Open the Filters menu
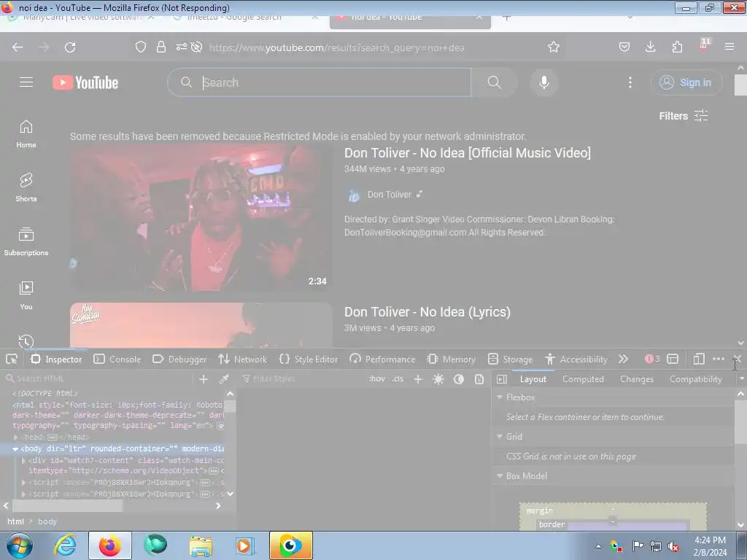The width and height of the screenshot is (747, 560). click(x=683, y=116)
